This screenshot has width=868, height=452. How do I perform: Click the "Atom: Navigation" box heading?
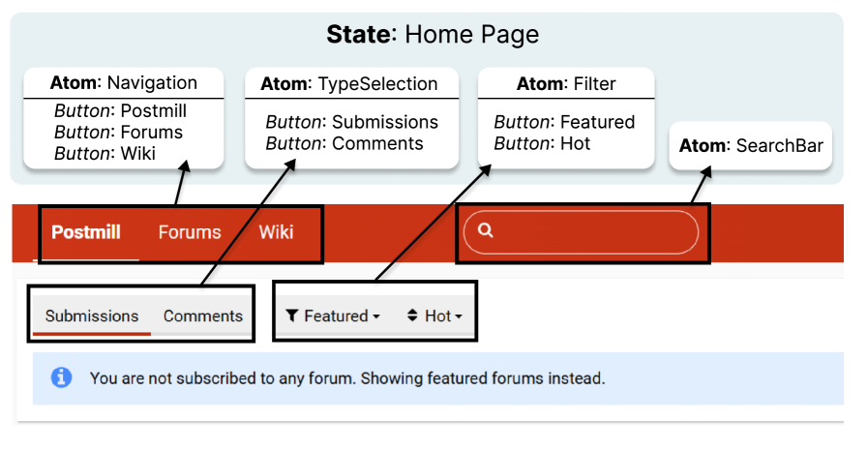(x=124, y=83)
